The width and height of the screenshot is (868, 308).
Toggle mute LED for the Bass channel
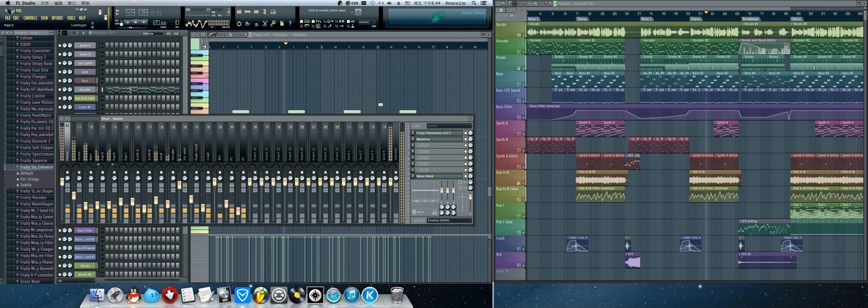click(x=60, y=81)
